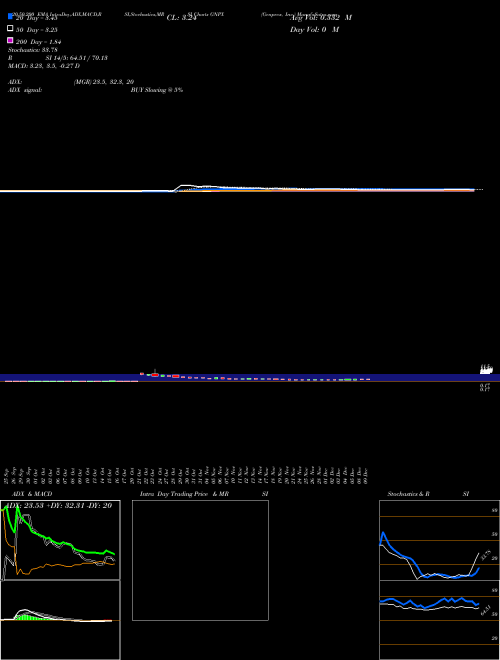This screenshot has height=660, width=500.
Task: Click the 'ADX signal:' label
Action: [x=25, y=90]
